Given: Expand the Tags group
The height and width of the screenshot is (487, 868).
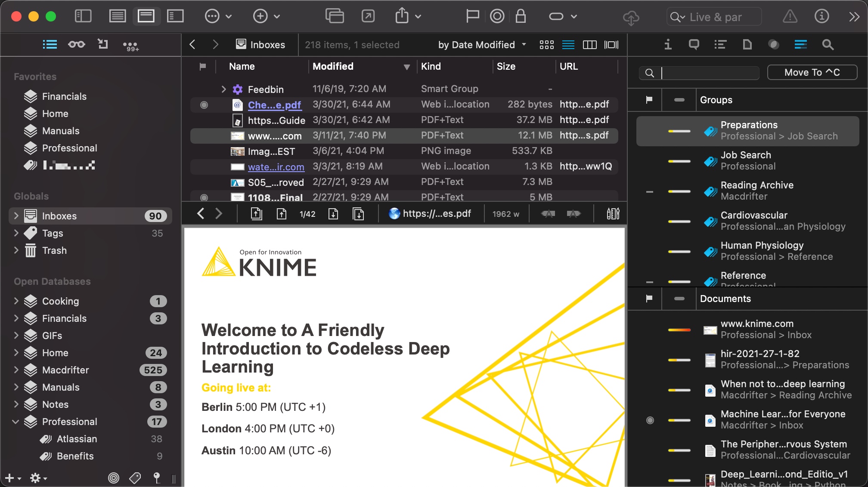Looking at the screenshot, I should coord(16,233).
